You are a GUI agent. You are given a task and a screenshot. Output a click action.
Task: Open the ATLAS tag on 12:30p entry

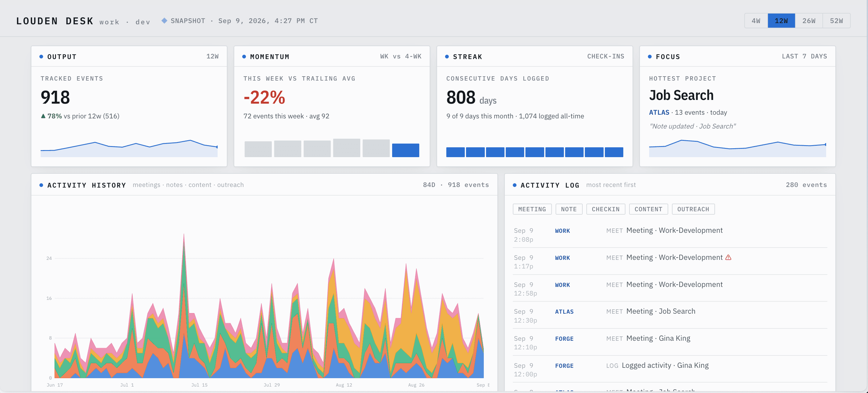tap(564, 312)
